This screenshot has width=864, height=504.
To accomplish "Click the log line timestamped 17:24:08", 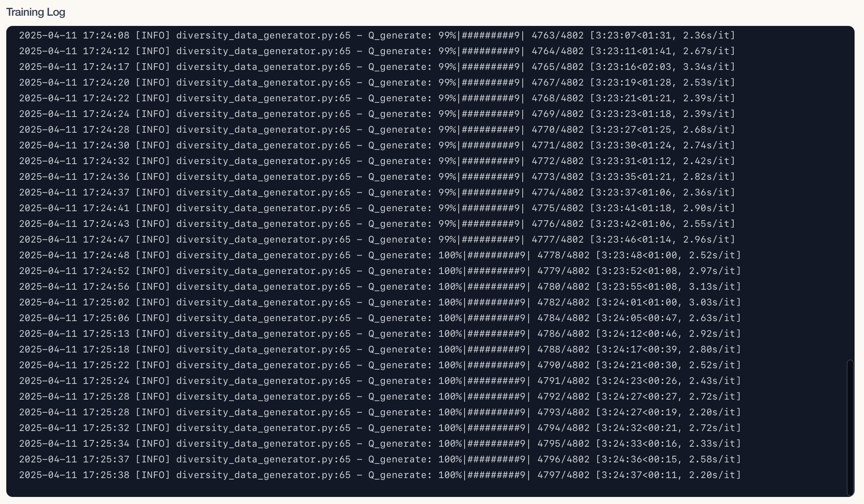I will pos(377,35).
